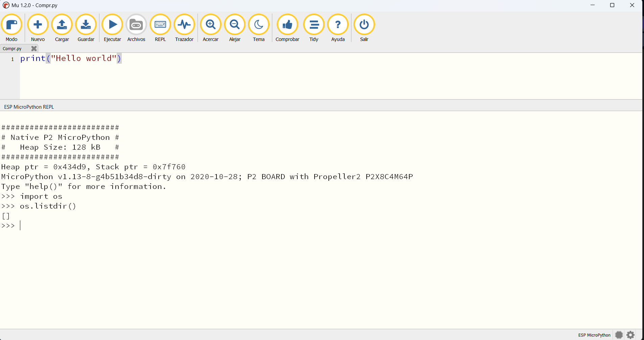Image resolution: width=644 pixels, height=340 pixels.
Task: Close the Compr.py tab
Action: [34, 49]
